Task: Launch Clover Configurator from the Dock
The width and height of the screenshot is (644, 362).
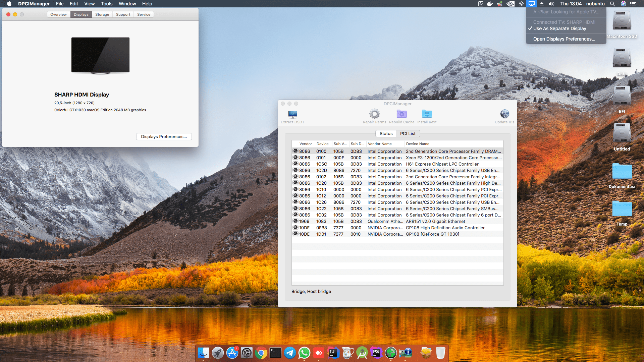Action: [x=391, y=353]
